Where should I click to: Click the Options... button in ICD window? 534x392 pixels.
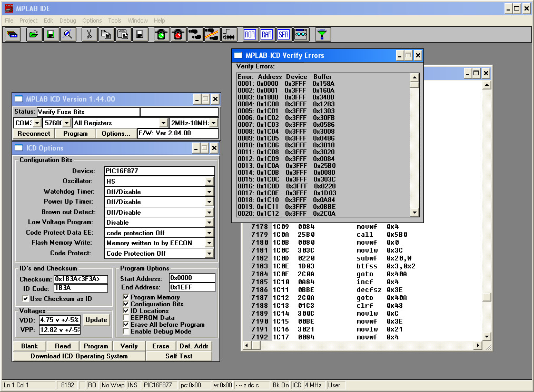[116, 134]
